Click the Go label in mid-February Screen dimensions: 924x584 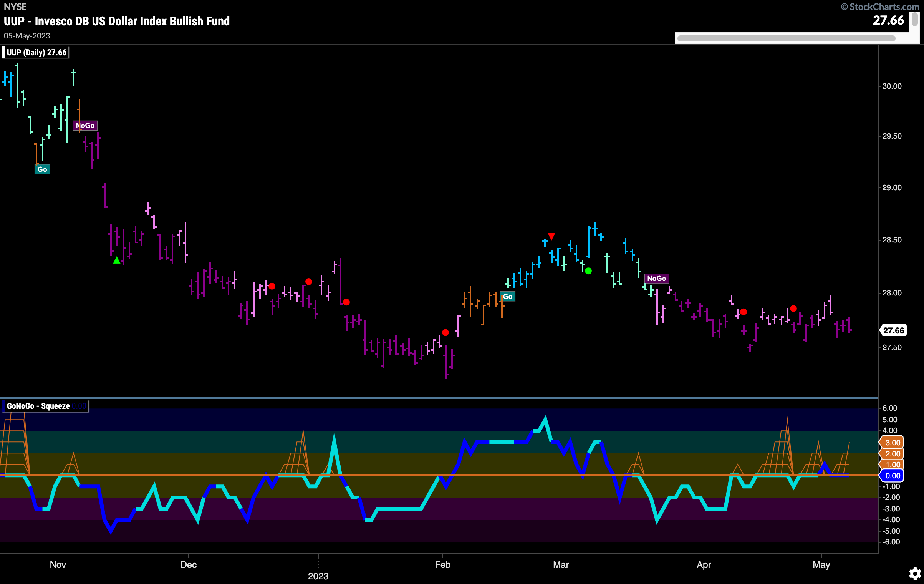pos(508,297)
